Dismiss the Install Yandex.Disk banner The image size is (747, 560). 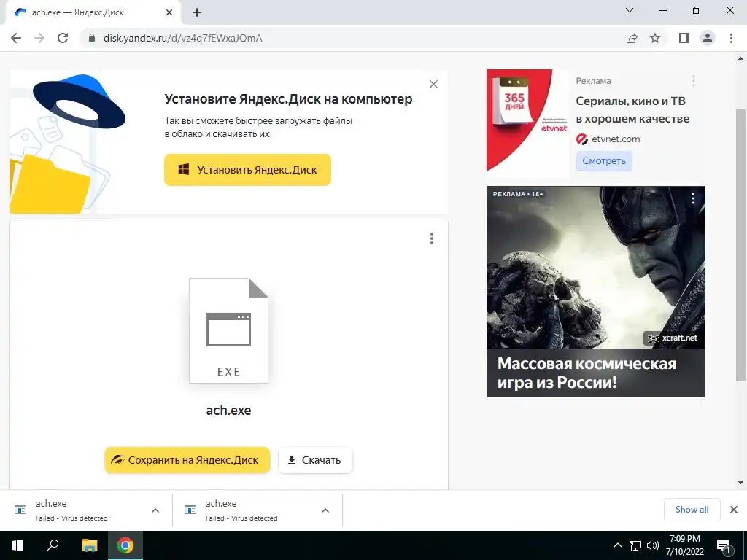click(x=433, y=85)
